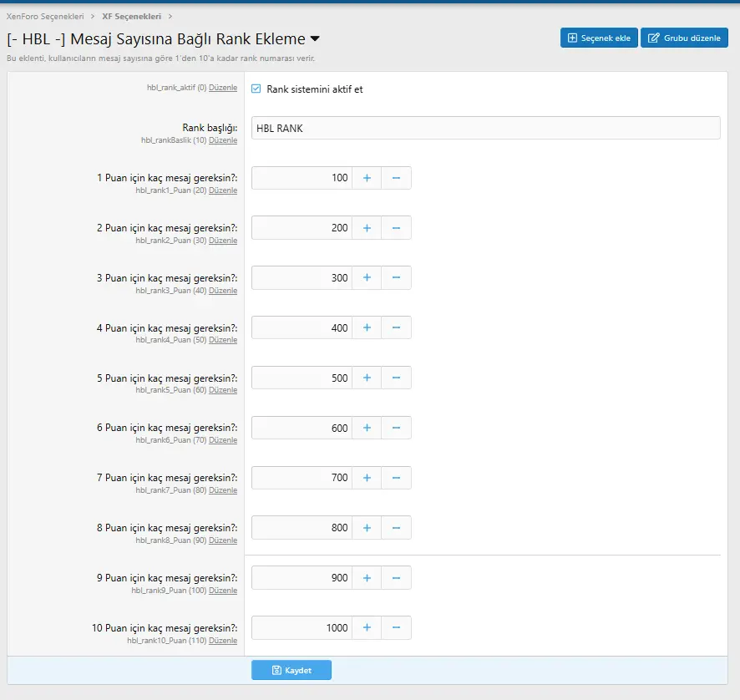Increment the 5 Puan value with plus

(x=367, y=378)
